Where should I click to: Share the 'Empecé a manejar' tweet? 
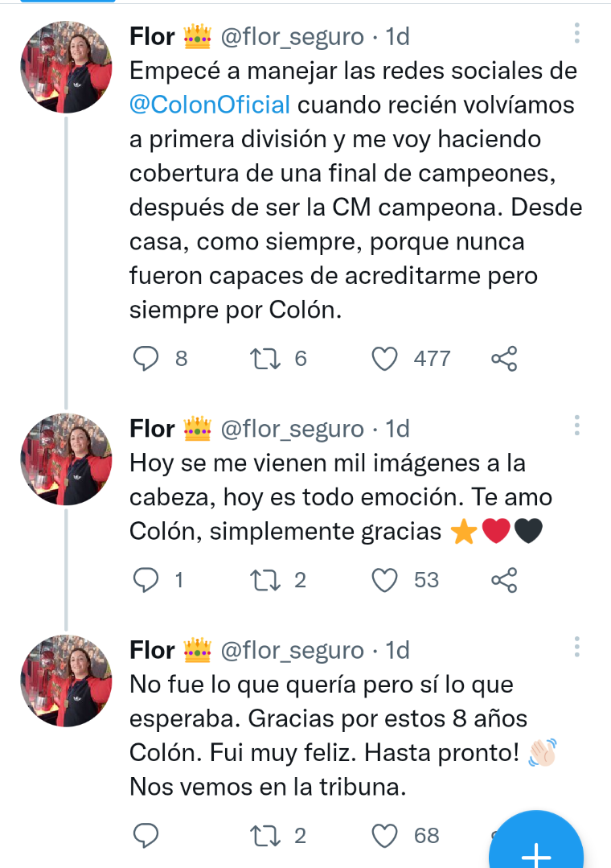point(504,358)
